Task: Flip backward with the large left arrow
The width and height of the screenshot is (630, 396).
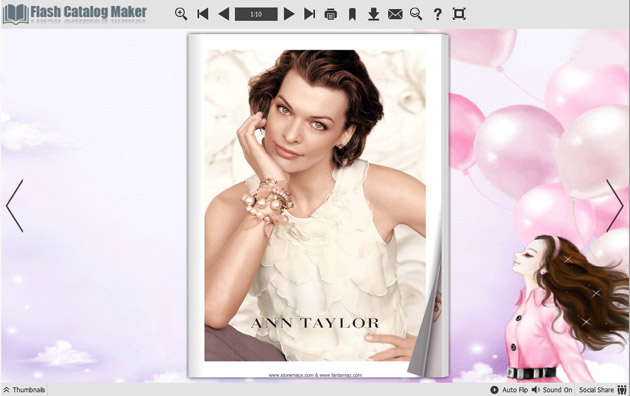Action: click(x=15, y=206)
